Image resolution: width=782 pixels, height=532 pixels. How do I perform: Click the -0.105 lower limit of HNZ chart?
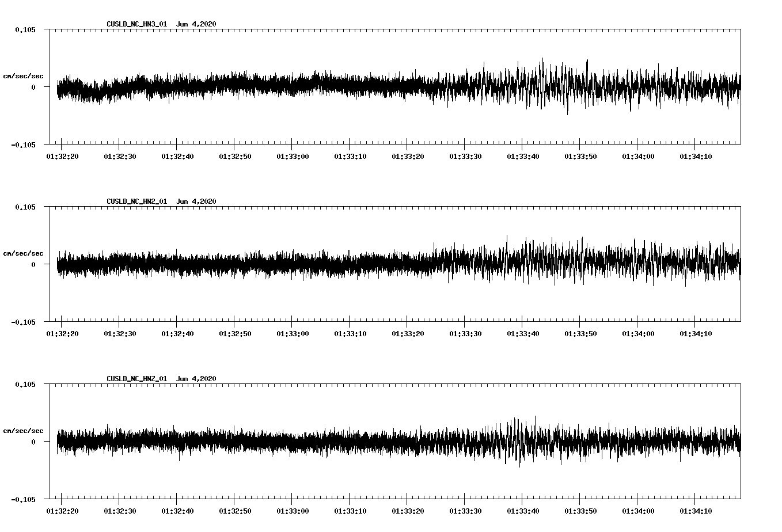(x=23, y=499)
